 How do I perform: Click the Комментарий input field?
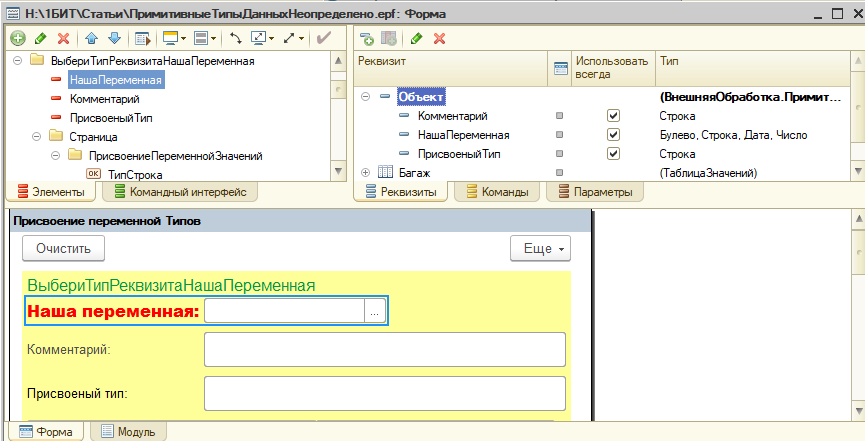[x=384, y=350]
